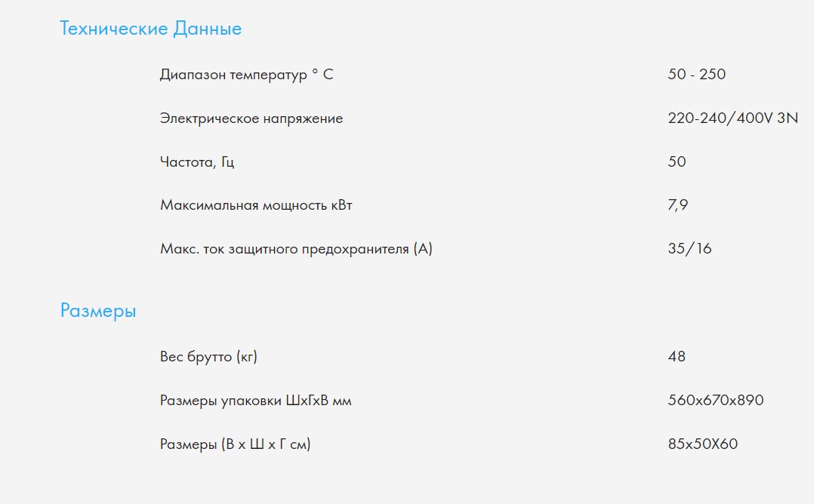Viewport: 814px width, 504px height.
Task: Click the "° C" symbol in temperature label
Action: tap(322, 75)
